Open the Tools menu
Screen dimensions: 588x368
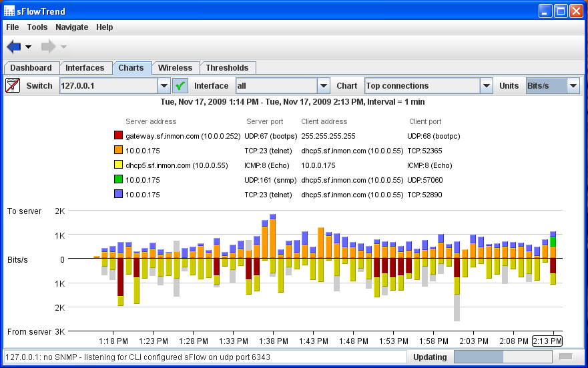(x=37, y=27)
